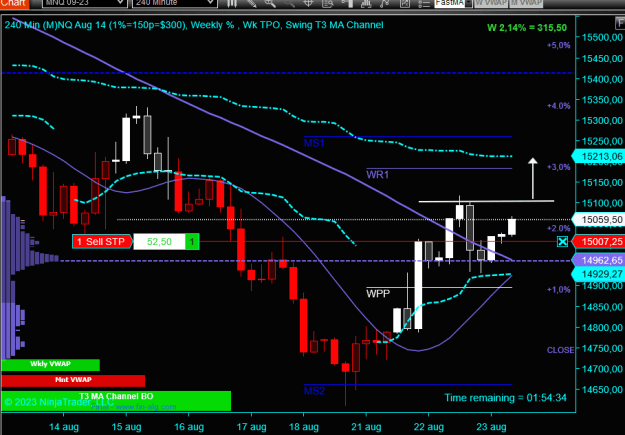Image resolution: width=625 pixels, height=435 pixels.
Task: Click the 15300,00 price axis label
Action: click(x=602, y=120)
